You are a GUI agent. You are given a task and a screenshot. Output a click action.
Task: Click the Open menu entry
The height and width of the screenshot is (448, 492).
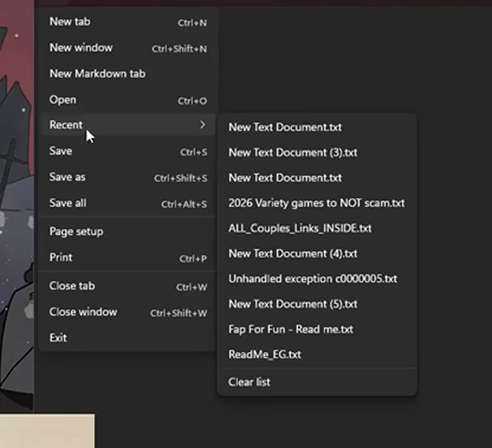128,100
